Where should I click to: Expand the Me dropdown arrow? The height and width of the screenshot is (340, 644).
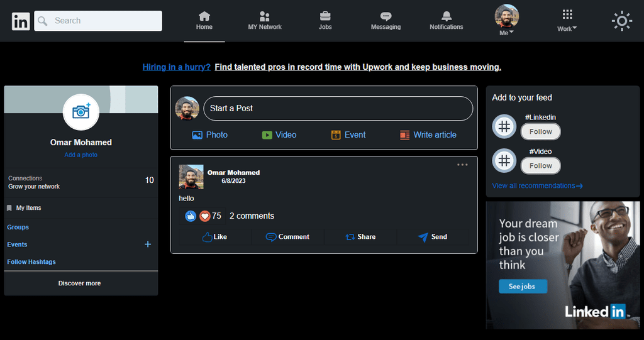[511, 33]
